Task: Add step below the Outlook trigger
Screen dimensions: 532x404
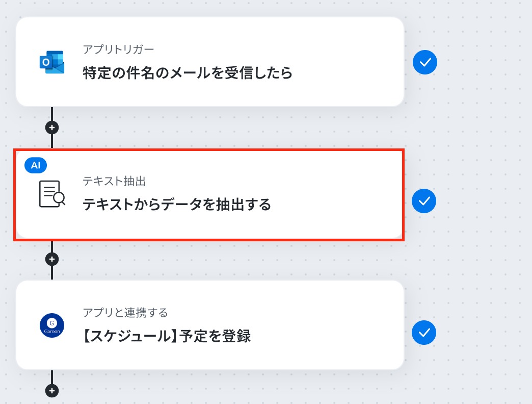Action: coord(52,128)
